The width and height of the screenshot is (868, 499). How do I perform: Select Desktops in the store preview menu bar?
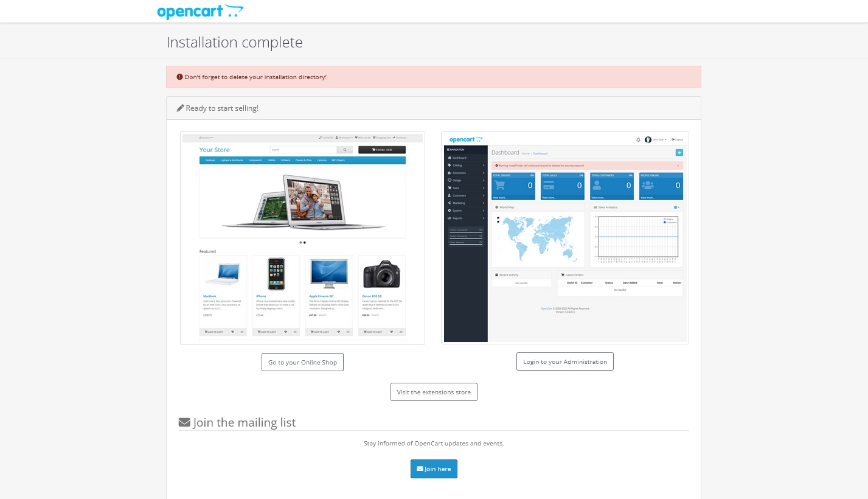[x=210, y=161]
